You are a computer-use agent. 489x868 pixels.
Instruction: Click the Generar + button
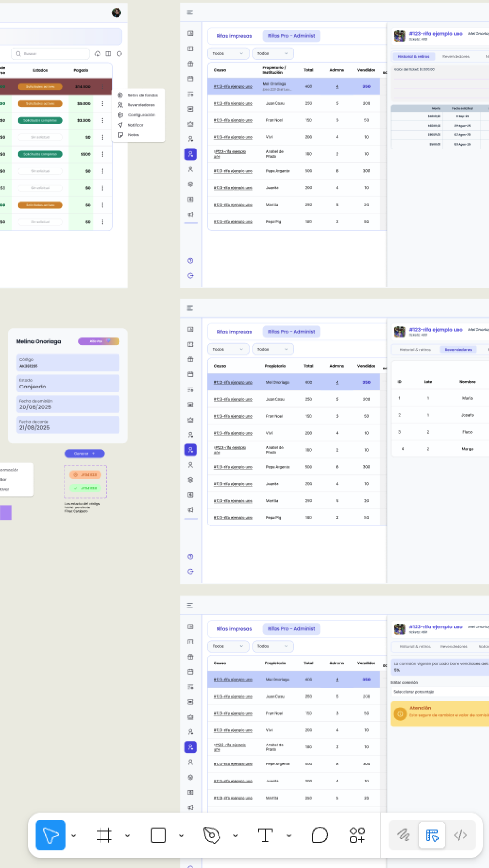(85, 454)
